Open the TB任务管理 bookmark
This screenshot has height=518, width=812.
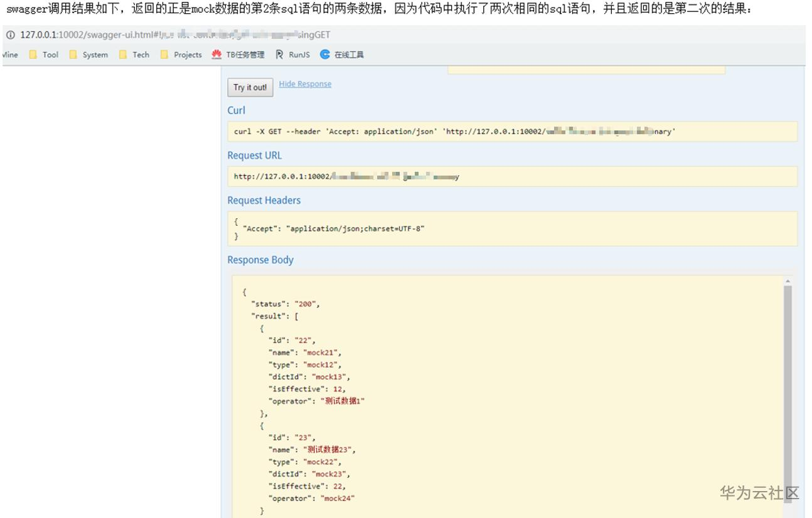pos(238,55)
